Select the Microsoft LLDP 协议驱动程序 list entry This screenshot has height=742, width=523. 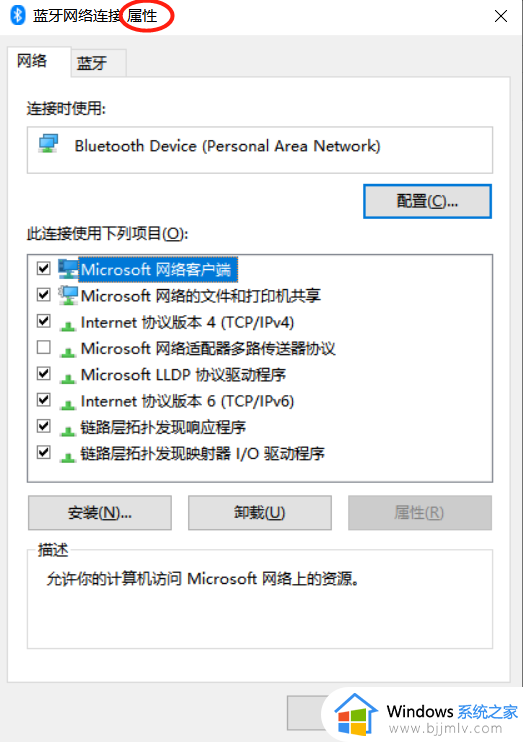pyautogui.click(x=183, y=375)
